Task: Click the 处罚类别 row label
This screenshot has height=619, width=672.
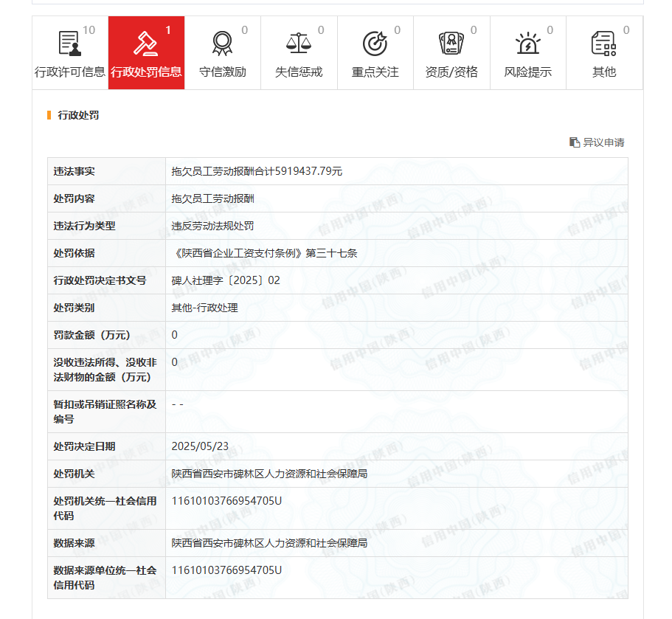Action: click(x=75, y=308)
